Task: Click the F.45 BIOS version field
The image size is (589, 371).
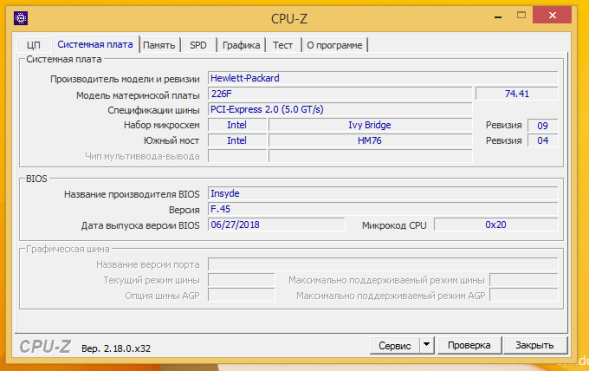Action: click(383, 209)
